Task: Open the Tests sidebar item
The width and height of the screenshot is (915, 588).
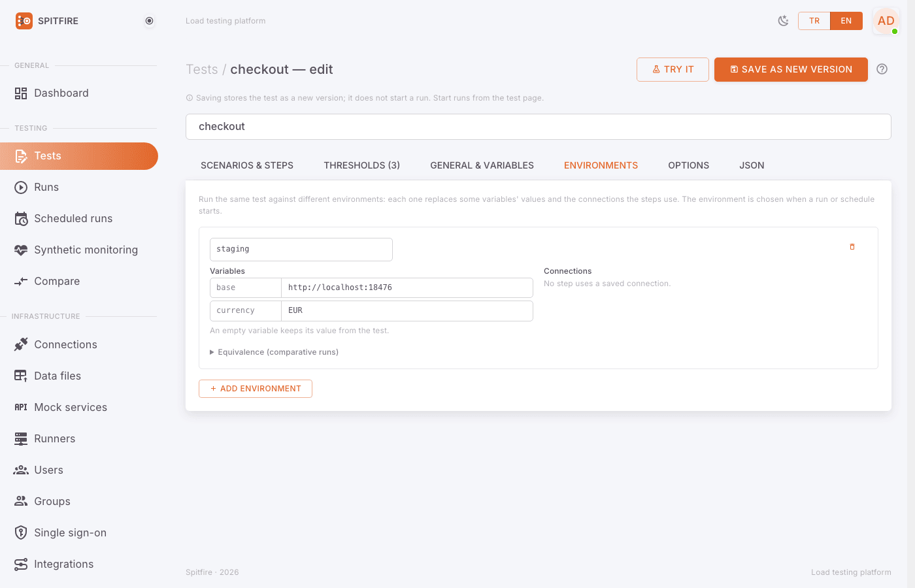Action: pyautogui.click(x=78, y=156)
